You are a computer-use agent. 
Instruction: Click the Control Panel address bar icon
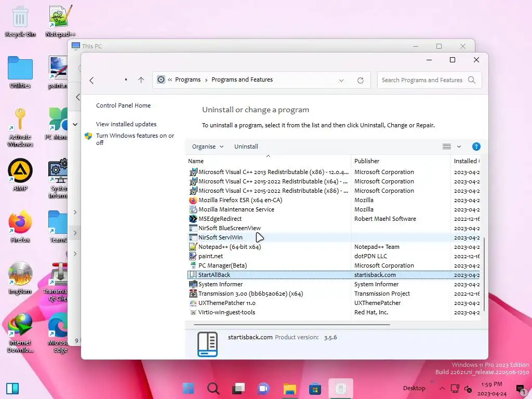point(161,79)
